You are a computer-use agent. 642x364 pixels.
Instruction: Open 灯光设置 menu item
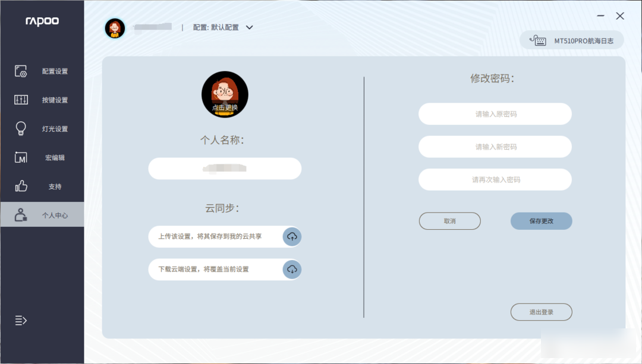click(x=42, y=129)
